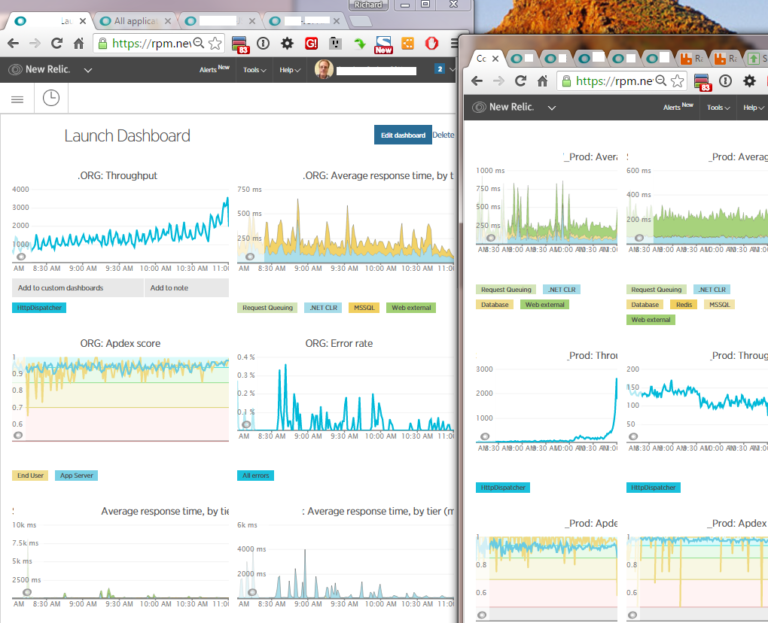Open the Tools dropdown in right window

pyautogui.click(x=718, y=107)
